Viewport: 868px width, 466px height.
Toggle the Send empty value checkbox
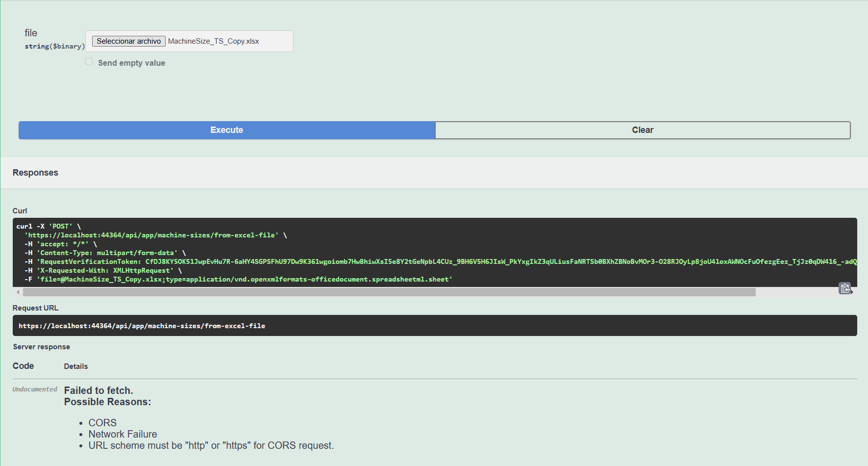tap(89, 62)
